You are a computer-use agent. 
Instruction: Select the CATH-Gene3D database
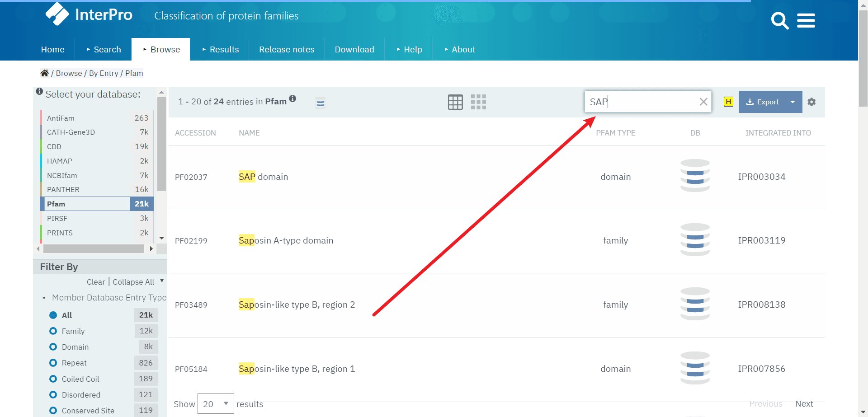[97, 132]
